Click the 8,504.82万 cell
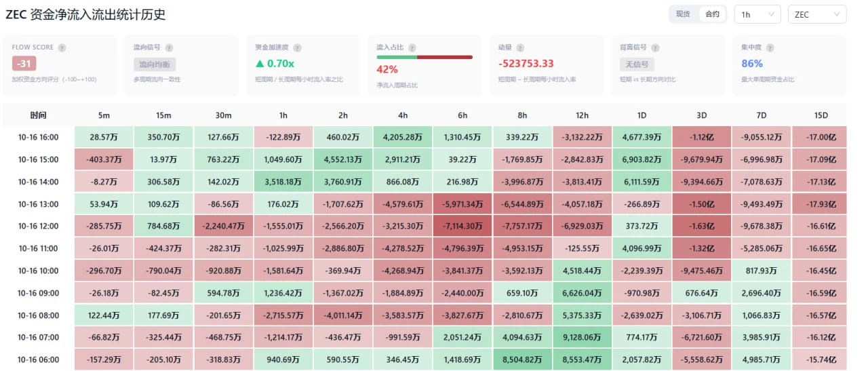Screen dimensions: 868x371 click(523, 359)
